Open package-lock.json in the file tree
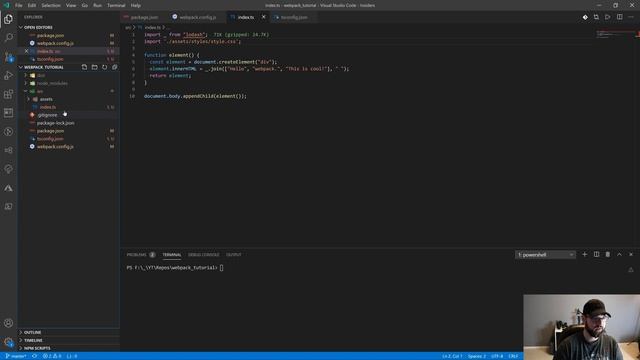This screenshot has width=640, height=360. pyautogui.click(x=56, y=123)
